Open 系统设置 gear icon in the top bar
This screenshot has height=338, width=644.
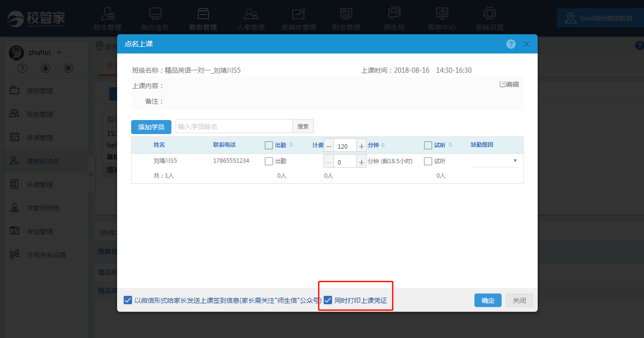pyautogui.click(x=489, y=19)
